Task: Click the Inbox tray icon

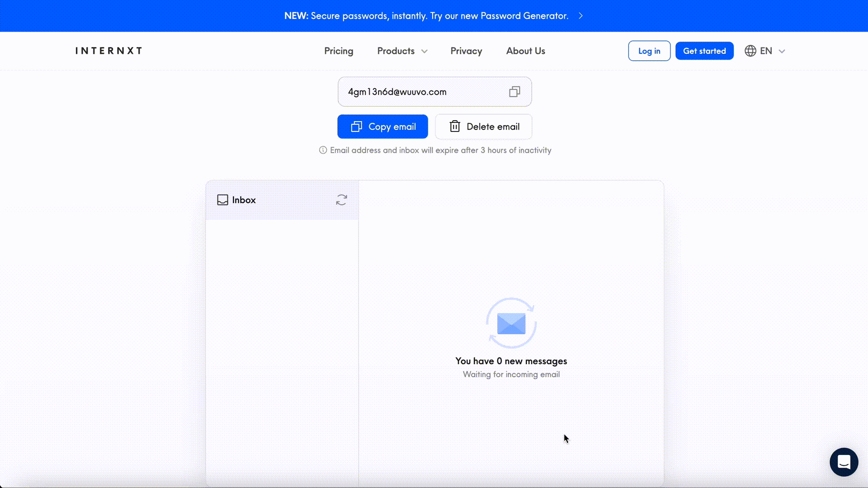Action: (x=222, y=200)
